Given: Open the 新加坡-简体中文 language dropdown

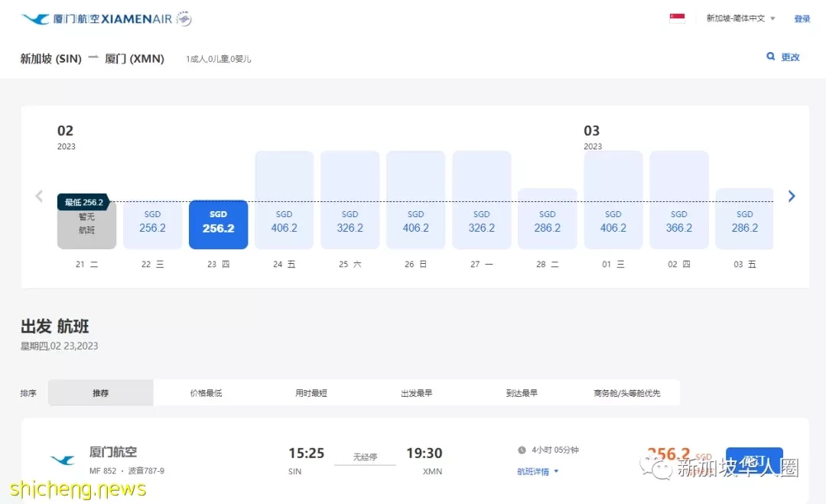Looking at the screenshot, I should (740, 18).
